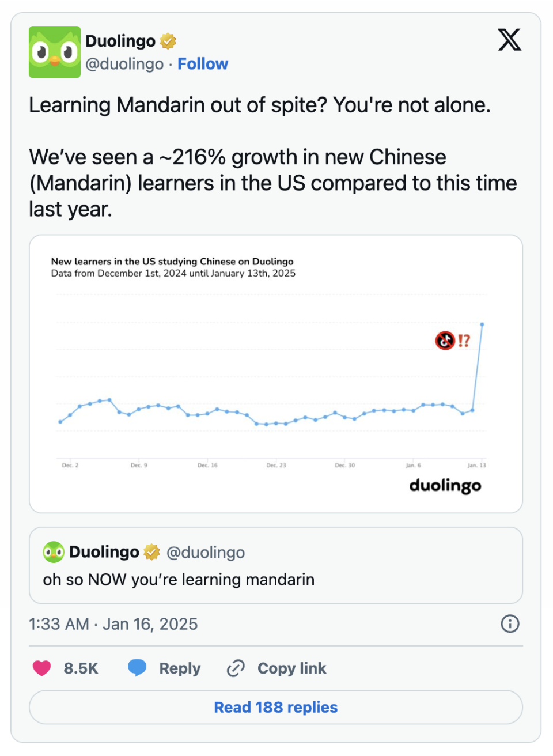The image size is (553, 756).
Task: Follow the Duolingo account
Action: tap(203, 64)
